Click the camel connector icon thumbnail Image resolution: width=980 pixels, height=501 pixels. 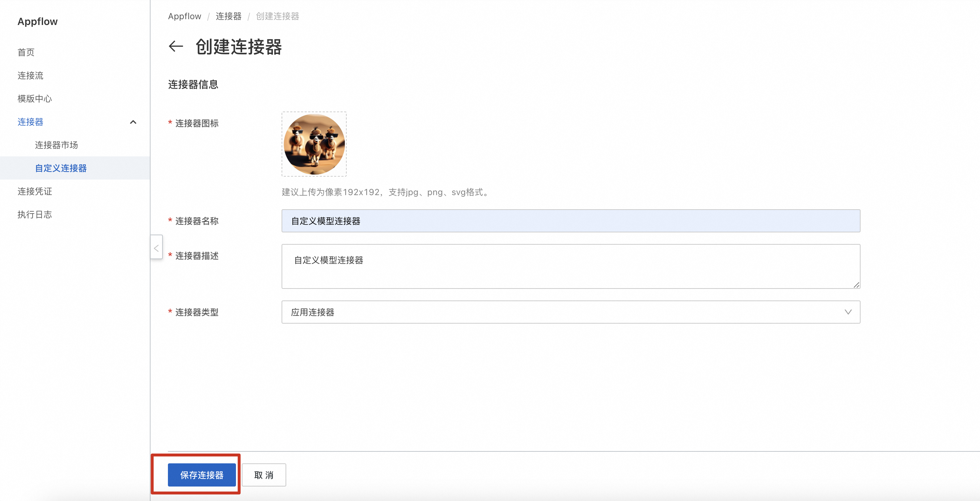(x=314, y=144)
